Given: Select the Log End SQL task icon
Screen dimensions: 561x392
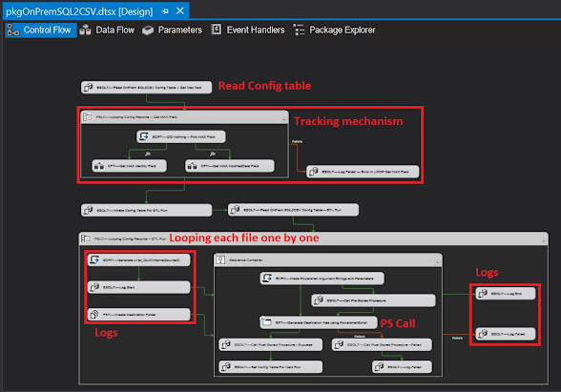Looking at the screenshot, I should tap(483, 294).
